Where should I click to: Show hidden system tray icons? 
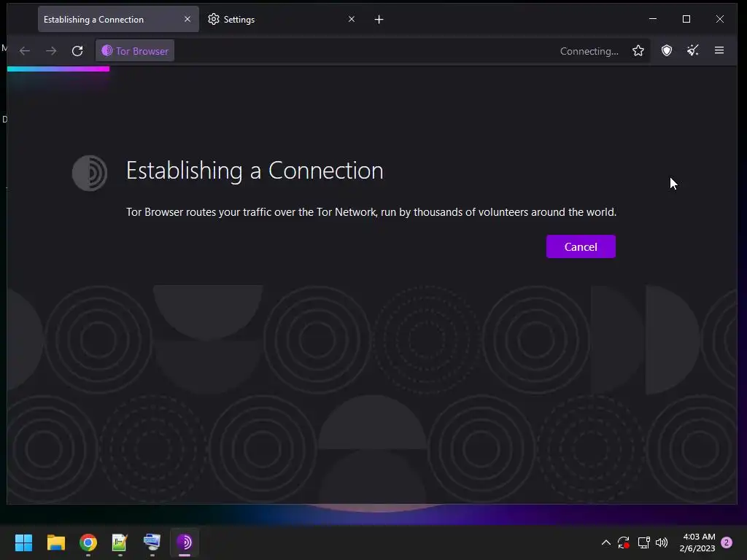pos(605,542)
